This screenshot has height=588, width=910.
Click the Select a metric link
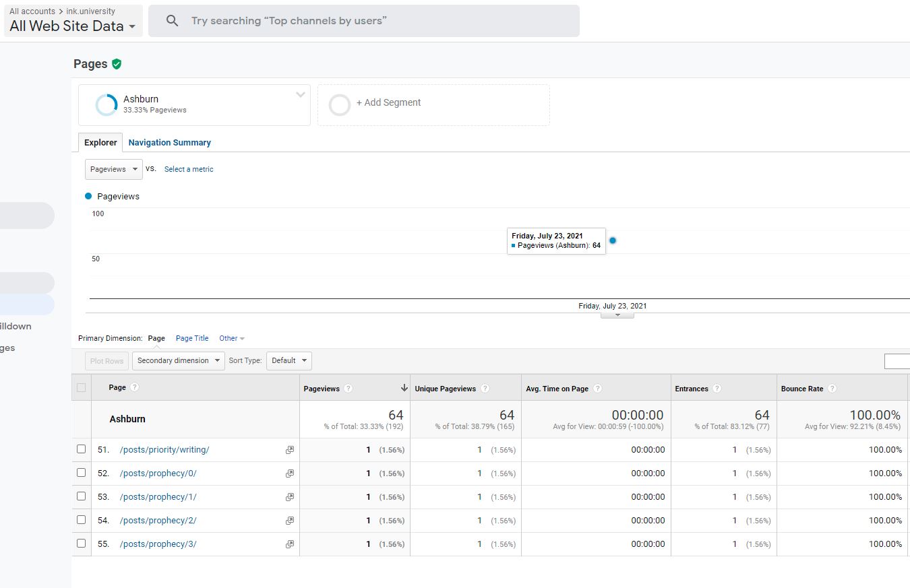189,169
